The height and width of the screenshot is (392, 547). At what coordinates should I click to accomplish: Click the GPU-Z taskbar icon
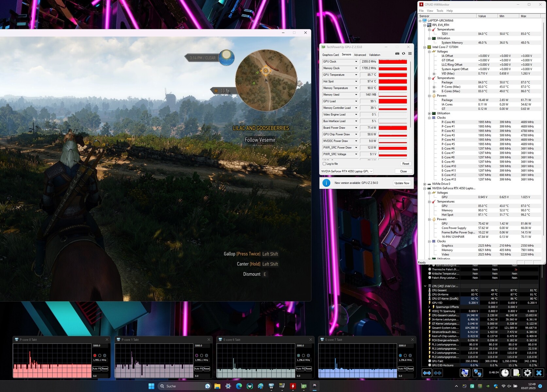[303, 386]
